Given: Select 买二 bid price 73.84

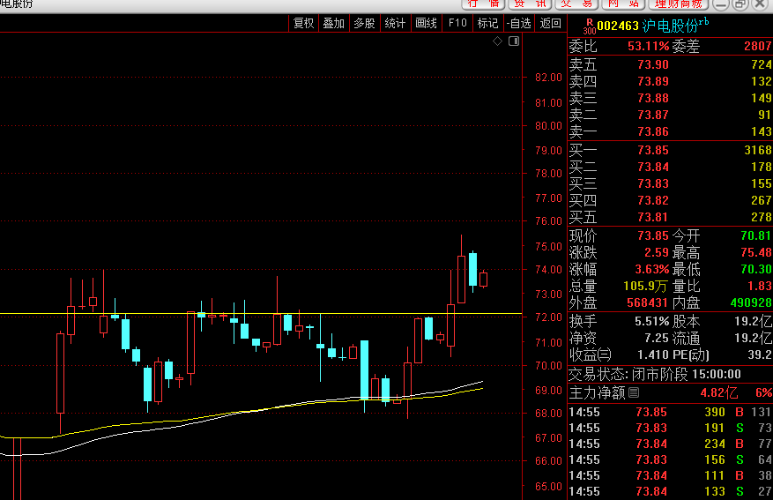Looking at the screenshot, I should coord(653,167).
